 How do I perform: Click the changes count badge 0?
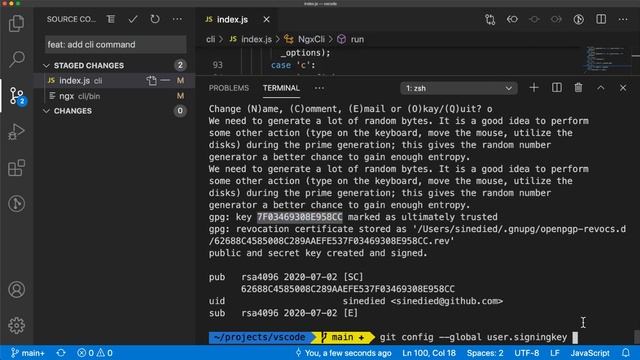(x=180, y=111)
